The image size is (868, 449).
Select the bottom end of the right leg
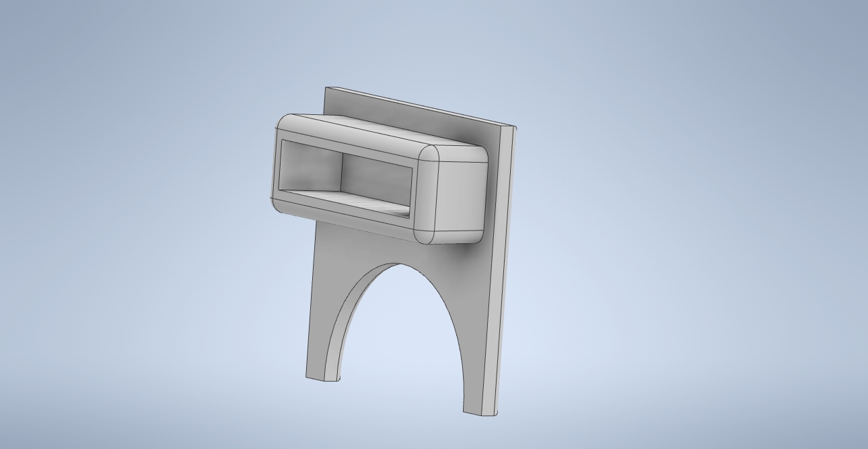pyautogui.click(x=480, y=411)
